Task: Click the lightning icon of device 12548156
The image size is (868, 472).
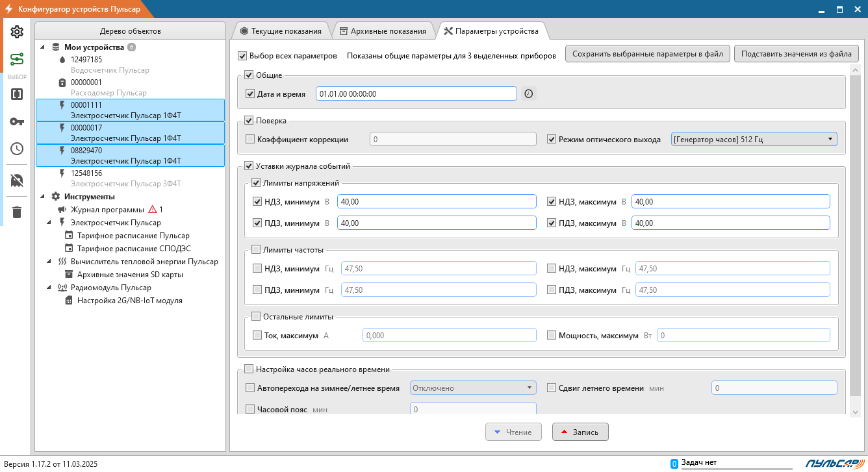Action: point(62,173)
